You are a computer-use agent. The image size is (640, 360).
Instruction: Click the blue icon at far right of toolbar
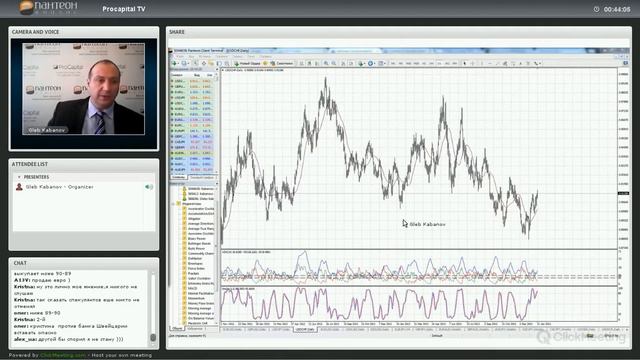pyautogui.click(x=626, y=63)
